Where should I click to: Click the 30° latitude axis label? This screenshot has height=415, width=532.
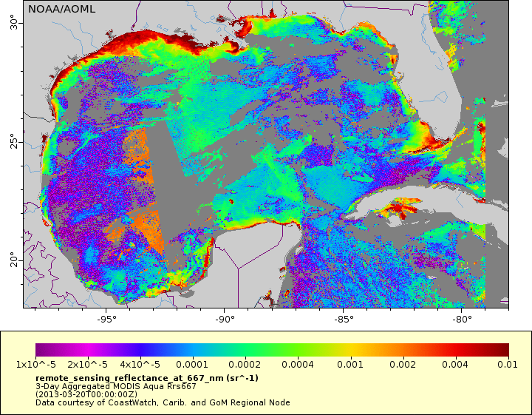[x=14, y=22]
